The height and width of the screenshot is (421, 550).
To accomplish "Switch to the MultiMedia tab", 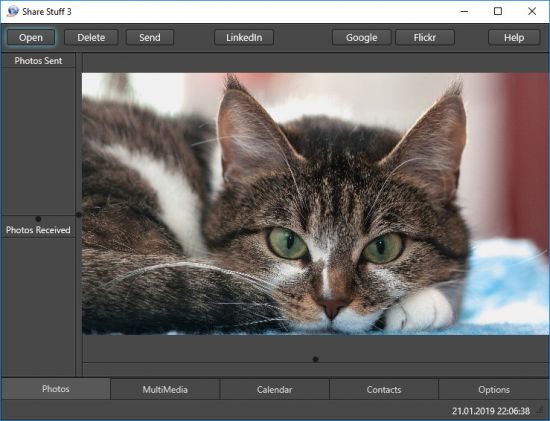I will (165, 389).
